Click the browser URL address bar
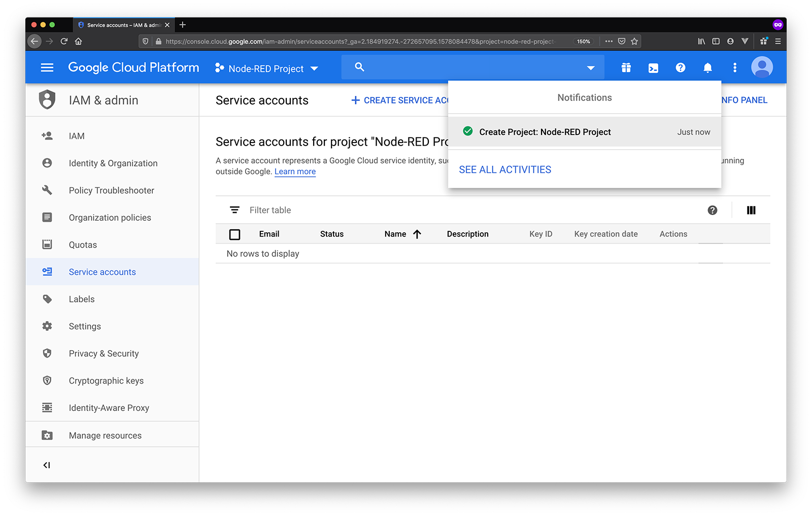812x516 pixels. [360, 42]
